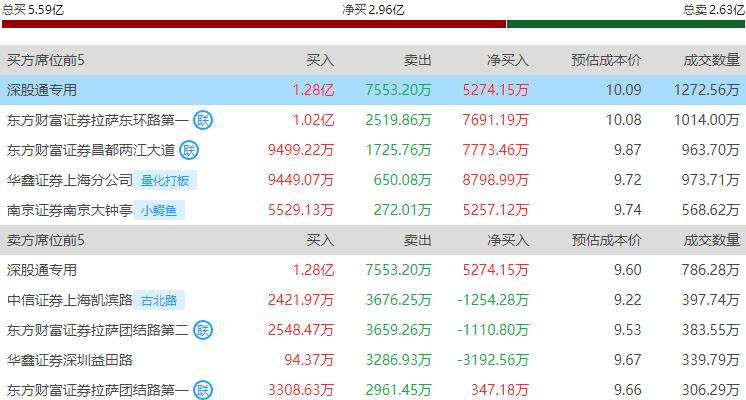Image resolution: width=746 pixels, height=400 pixels.
Task: Click 净买入 column header in buyer table
Action: click(x=508, y=60)
